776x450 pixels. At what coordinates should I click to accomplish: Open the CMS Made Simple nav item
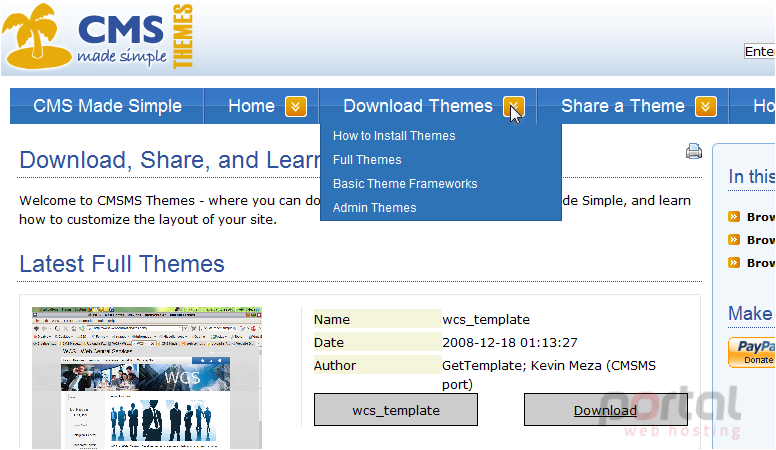click(x=107, y=106)
